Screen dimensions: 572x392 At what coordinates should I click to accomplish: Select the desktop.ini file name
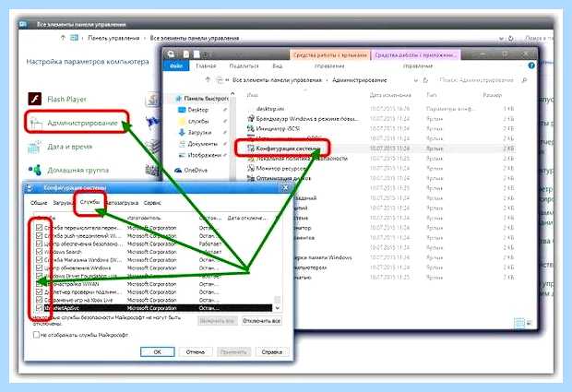[x=270, y=109]
